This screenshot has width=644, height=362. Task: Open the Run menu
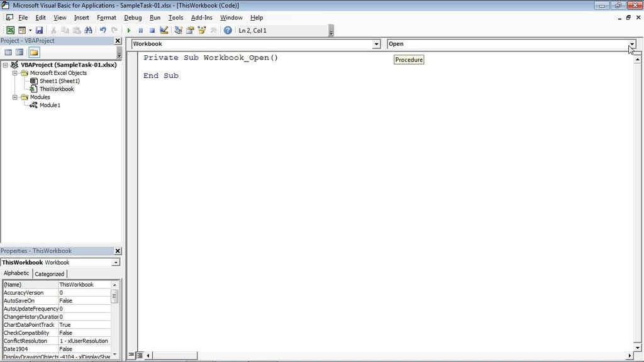[155, 18]
